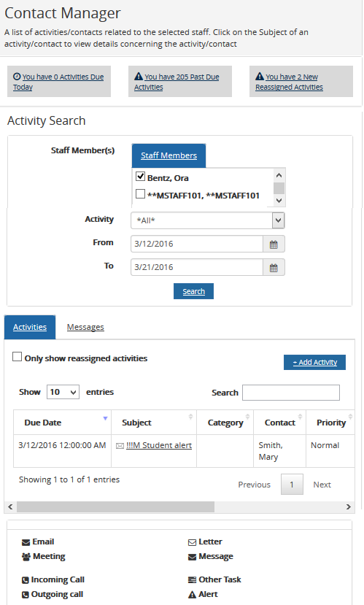Screen dimensions: 364x605
Task: Open the Activity *All* dropdown
Action: pos(208,220)
